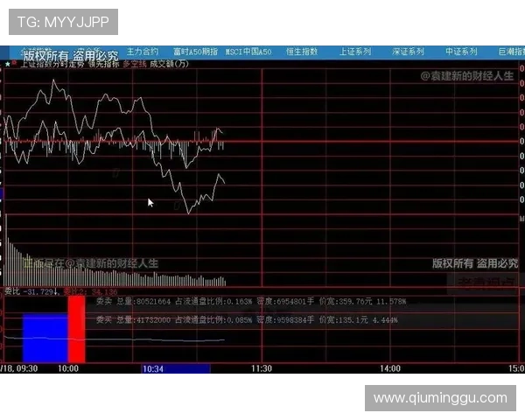Click the 价宽:135.1元 value
The width and height of the screenshot is (525, 420).
[x=343, y=320]
